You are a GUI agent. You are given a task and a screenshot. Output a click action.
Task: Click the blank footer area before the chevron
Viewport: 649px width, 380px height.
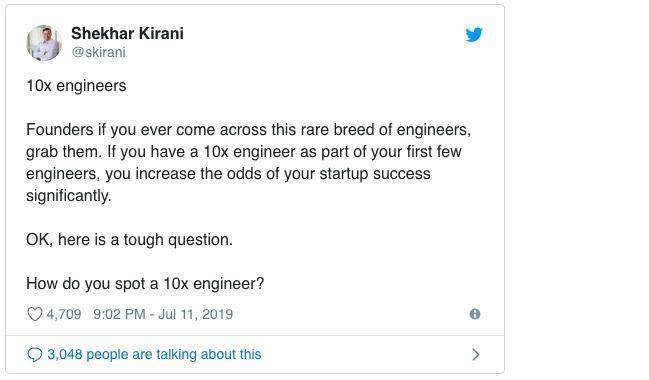point(366,355)
